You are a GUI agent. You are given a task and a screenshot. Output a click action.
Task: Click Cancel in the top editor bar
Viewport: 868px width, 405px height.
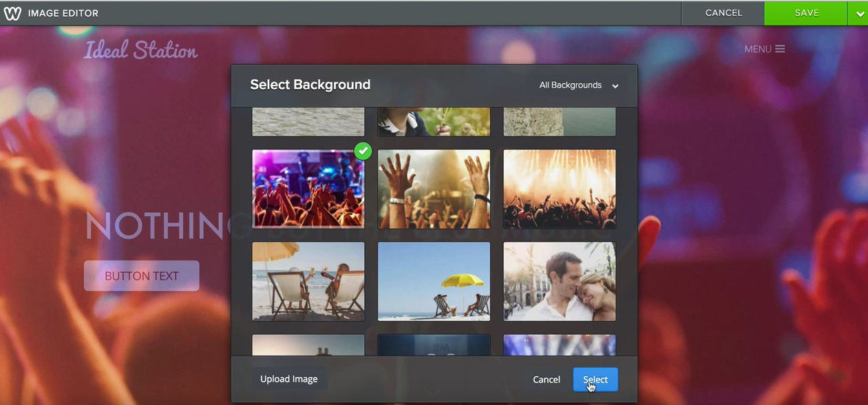[723, 13]
